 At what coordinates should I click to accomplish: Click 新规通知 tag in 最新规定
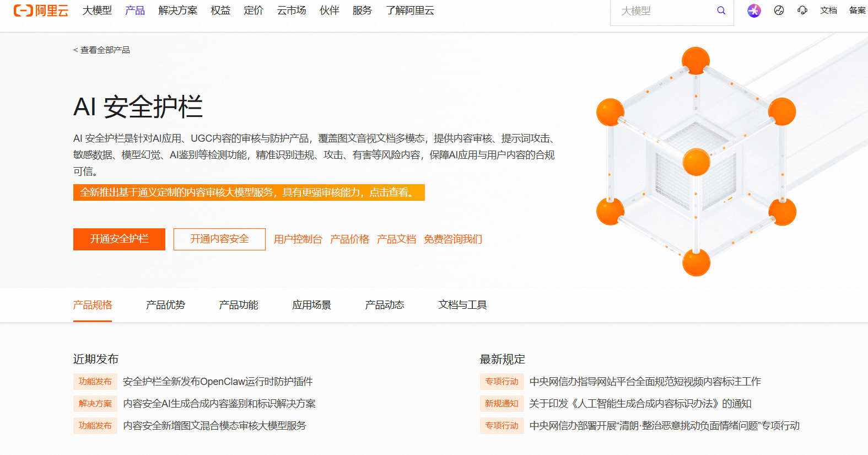click(x=502, y=404)
